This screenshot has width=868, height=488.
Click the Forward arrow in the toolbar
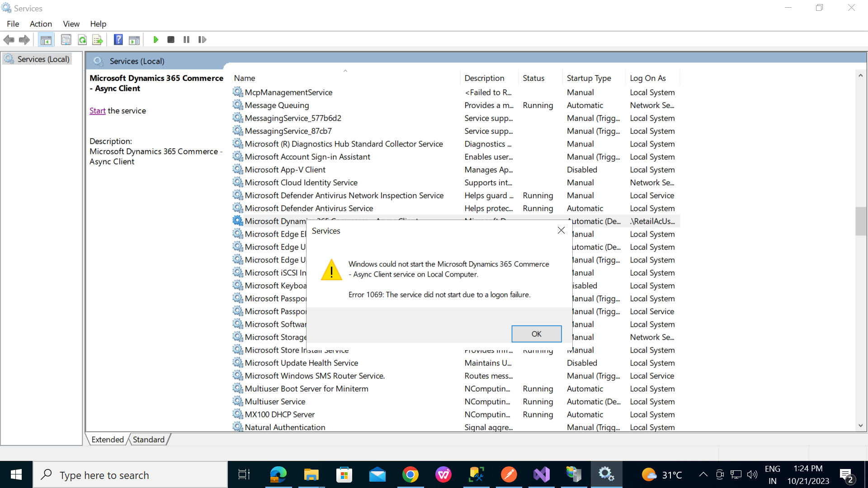click(x=24, y=40)
